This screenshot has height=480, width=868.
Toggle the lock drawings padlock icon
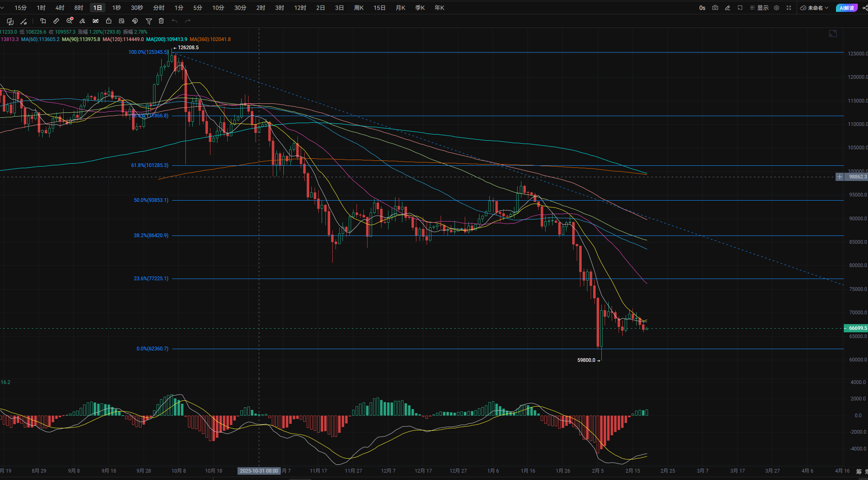[x=109, y=21]
